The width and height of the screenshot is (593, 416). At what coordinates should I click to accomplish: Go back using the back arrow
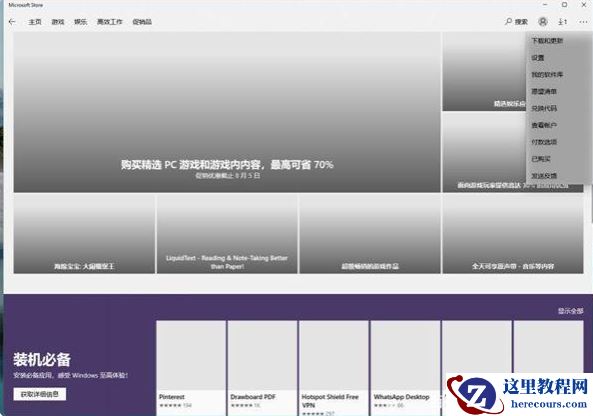[x=12, y=22]
